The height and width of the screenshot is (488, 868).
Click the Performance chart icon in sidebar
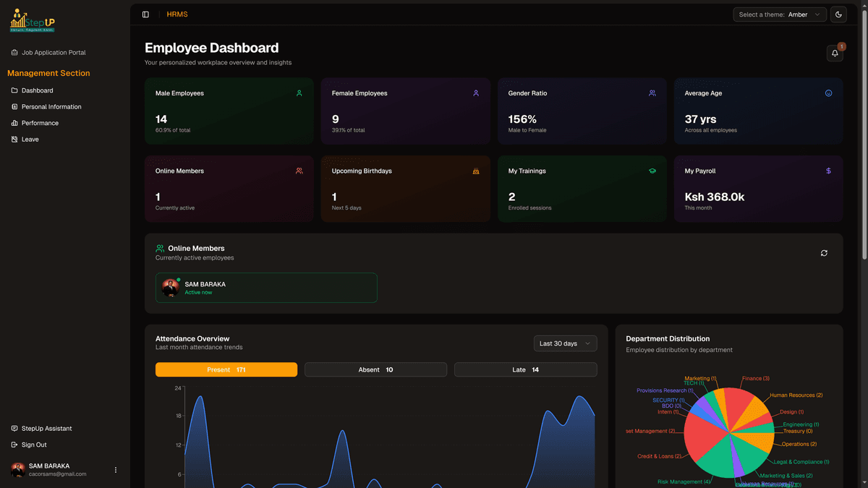pos(14,123)
